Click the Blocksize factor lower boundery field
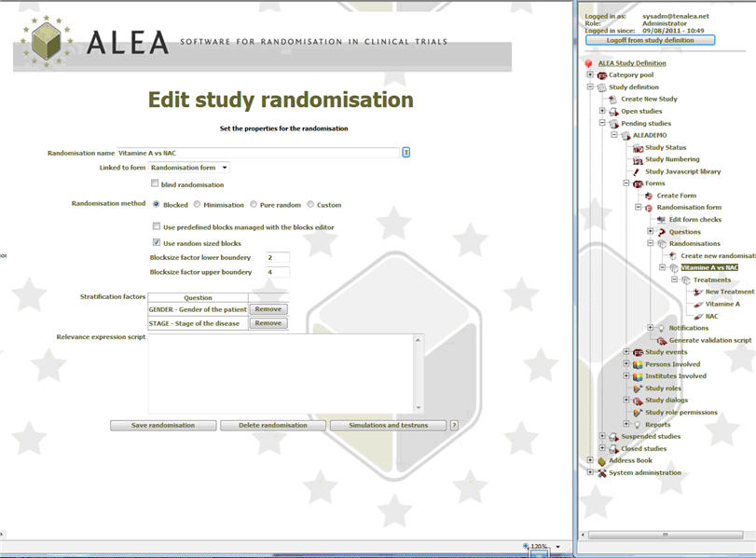This screenshot has width=756, height=558. (x=276, y=257)
